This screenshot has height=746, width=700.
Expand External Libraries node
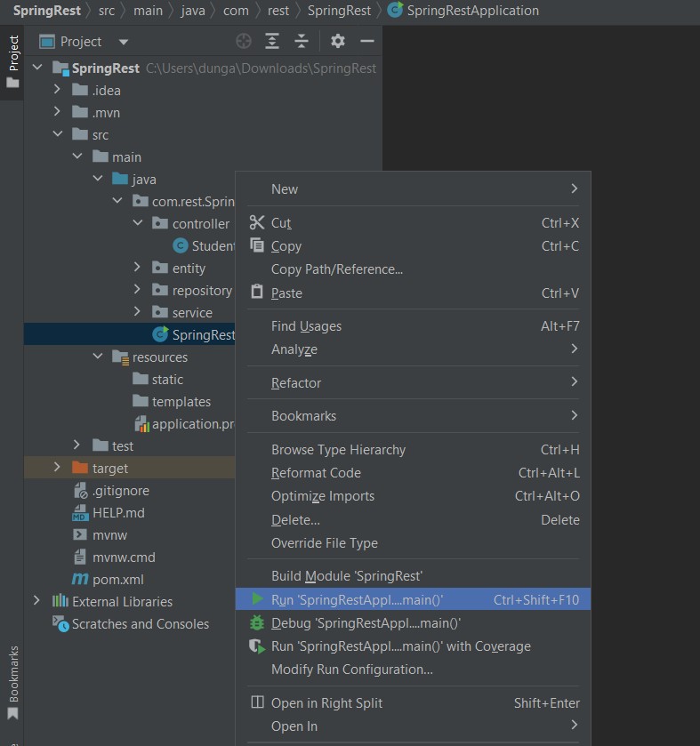[36, 600]
